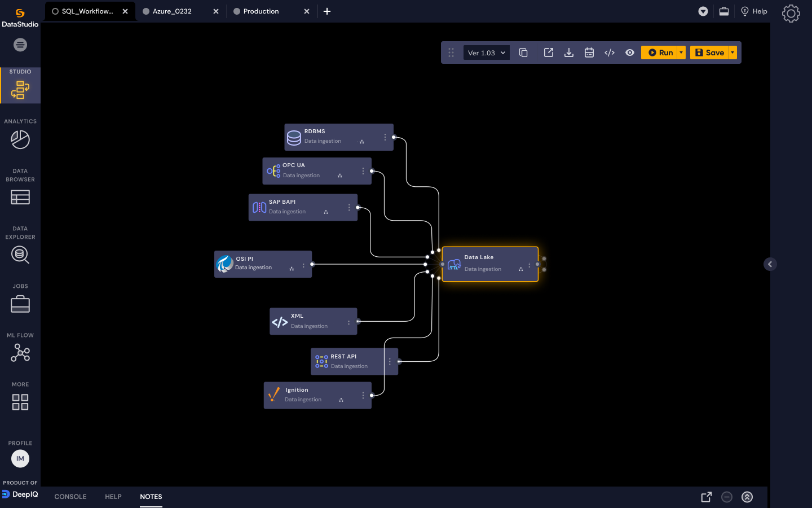
Task: Go to the Jobs section
Action: pyautogui.click(x=20, y=299)
